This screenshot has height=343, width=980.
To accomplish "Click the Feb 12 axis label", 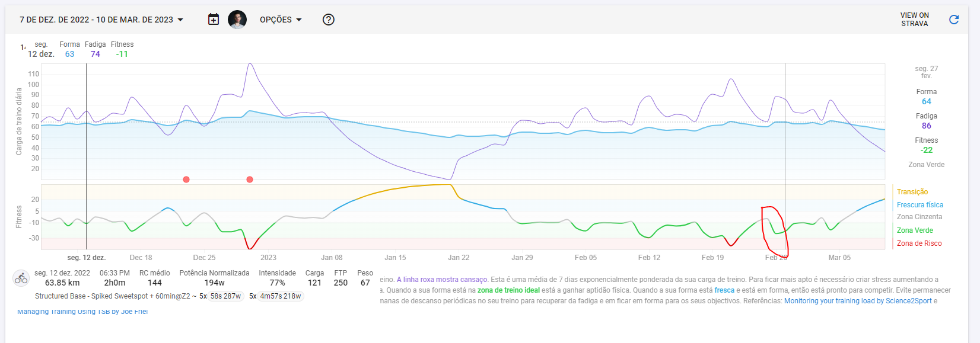I will 649,258.
